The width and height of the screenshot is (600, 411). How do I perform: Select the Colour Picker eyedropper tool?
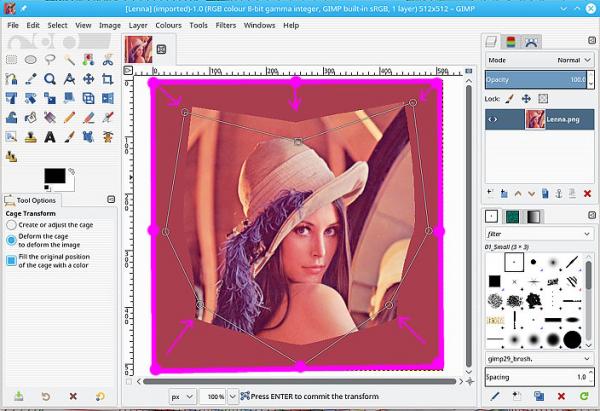31,79
